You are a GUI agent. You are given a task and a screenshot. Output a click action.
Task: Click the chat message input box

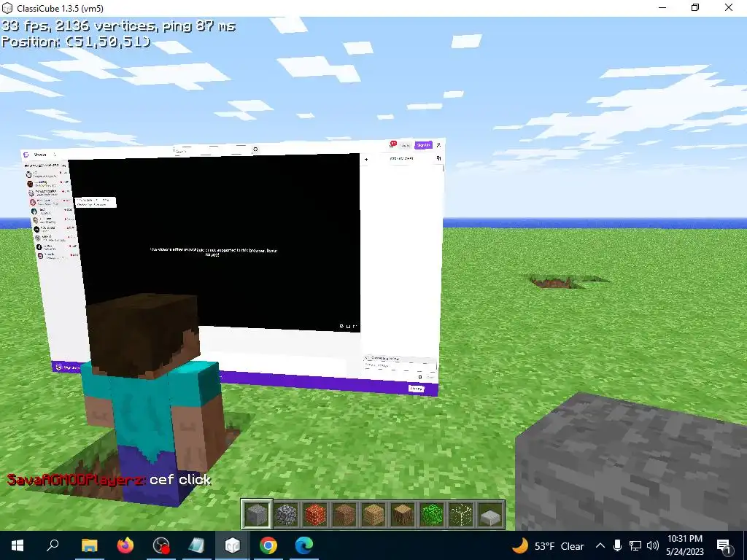pyautogui.click(x=399, y=366)
